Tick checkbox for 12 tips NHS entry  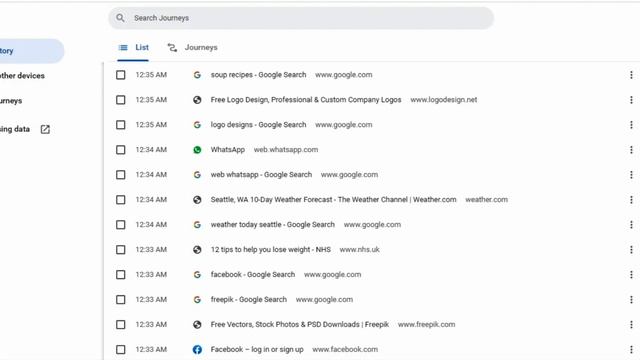(x=120, y=250)
